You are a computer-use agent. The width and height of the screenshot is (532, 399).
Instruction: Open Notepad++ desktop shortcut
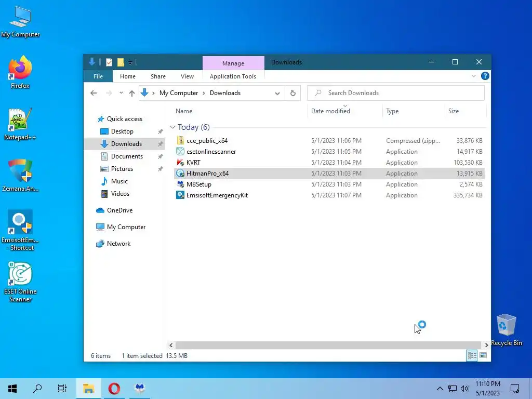[x=20, y=124]
